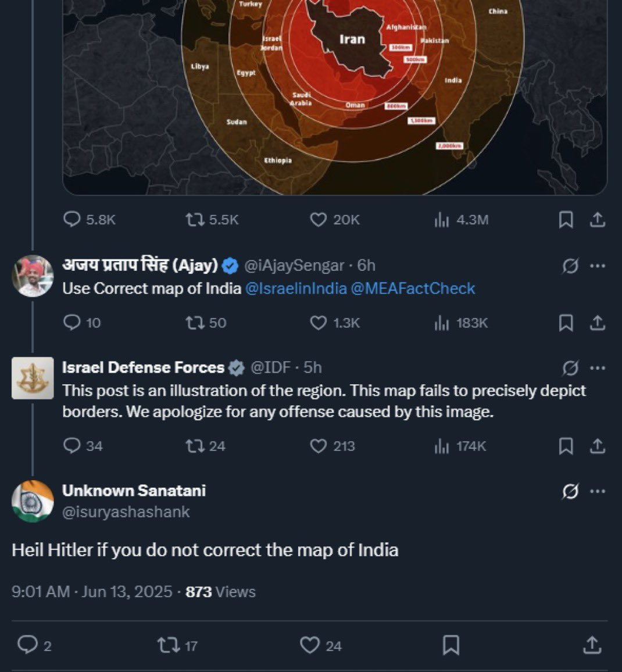Click the @isuryashashank handle
Screen dimensions: 622x672
coord(126,512)
